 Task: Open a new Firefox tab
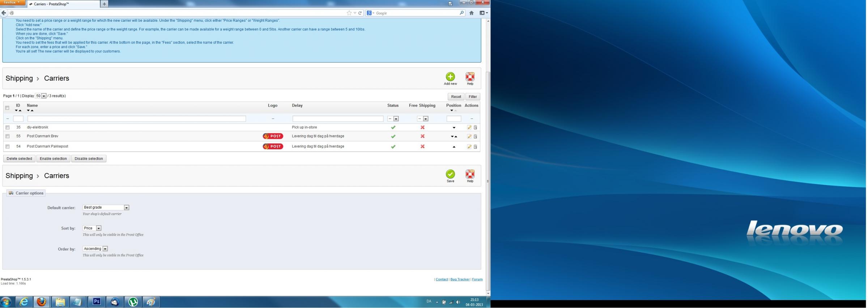coord(104,4)
